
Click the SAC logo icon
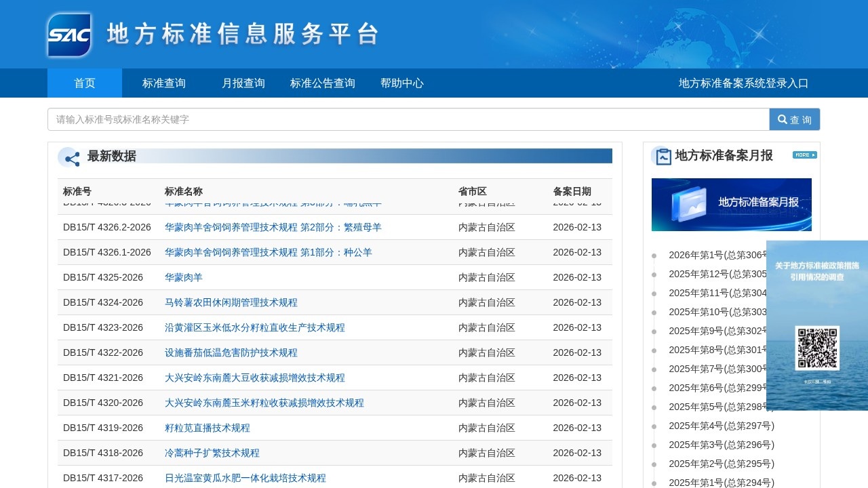click(69, 35)
